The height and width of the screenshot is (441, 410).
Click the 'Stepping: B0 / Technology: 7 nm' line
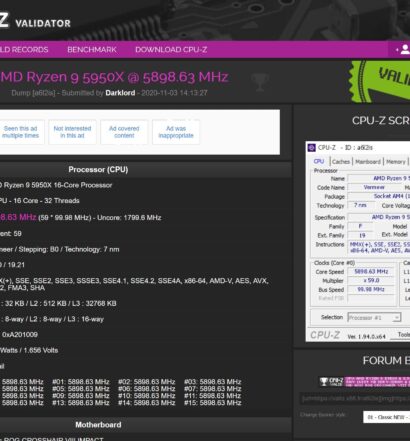coord(69,249)
